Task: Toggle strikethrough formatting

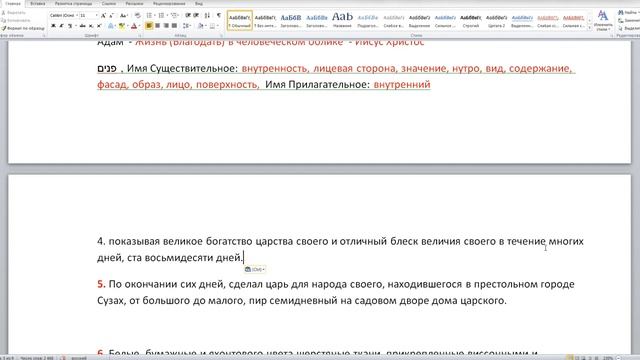Action: tap(82, 26)
